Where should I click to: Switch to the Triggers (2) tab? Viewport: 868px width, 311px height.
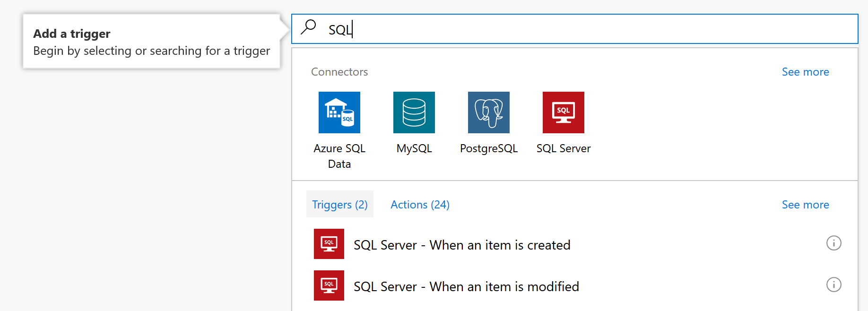340,204
